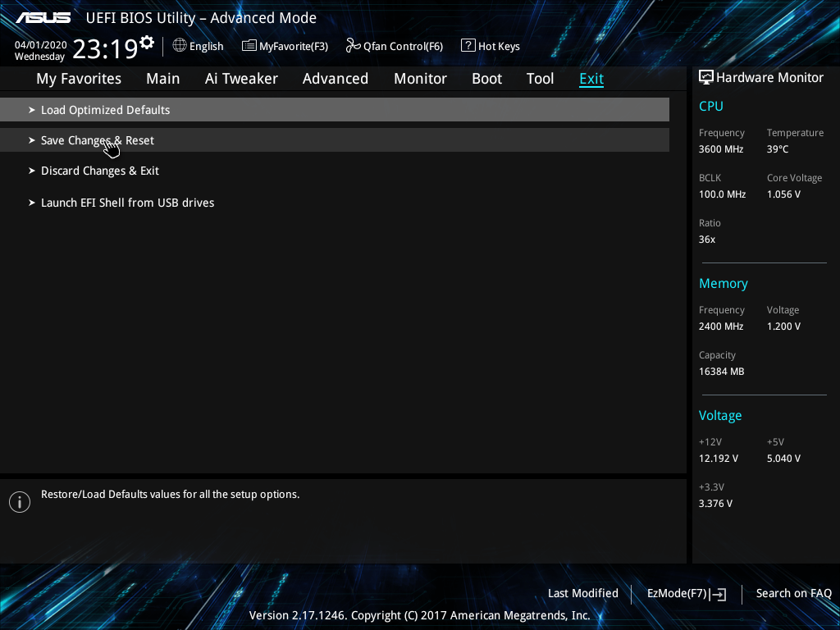
Task: Click the Qfan Control fan icon
Action: click(x=353, y=46)
